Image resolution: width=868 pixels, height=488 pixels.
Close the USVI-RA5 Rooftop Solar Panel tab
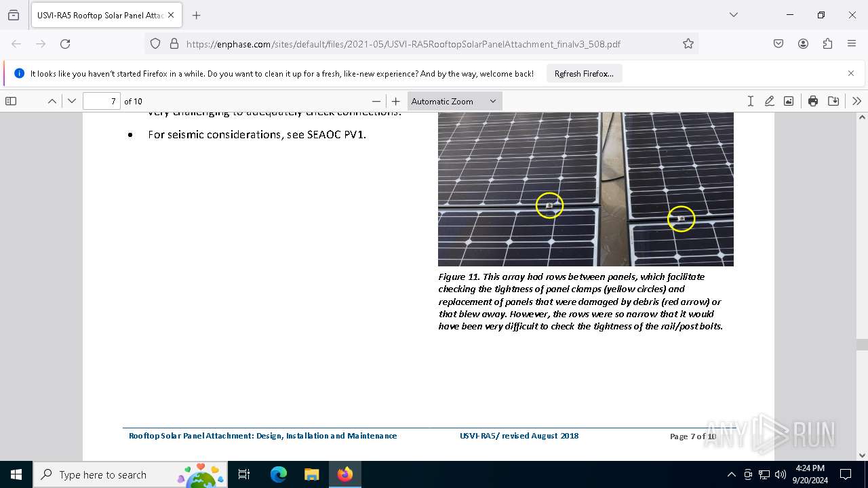tap(171, 15)
